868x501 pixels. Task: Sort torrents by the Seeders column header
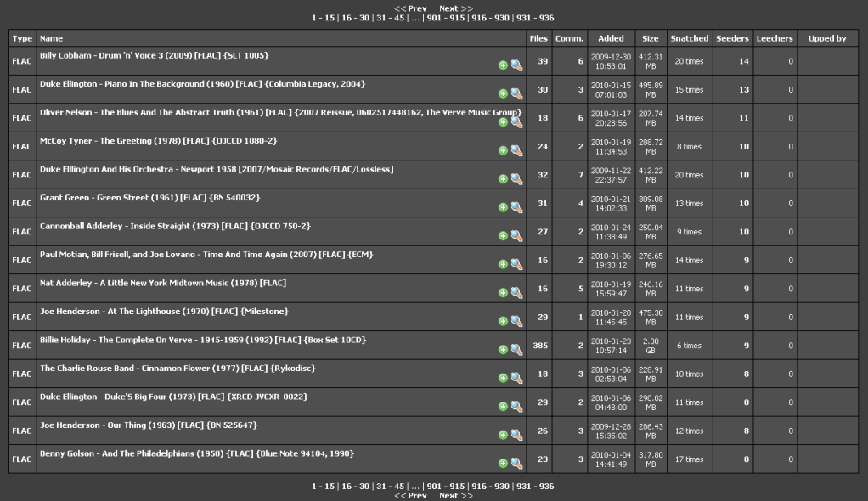(x=732, y=39)
